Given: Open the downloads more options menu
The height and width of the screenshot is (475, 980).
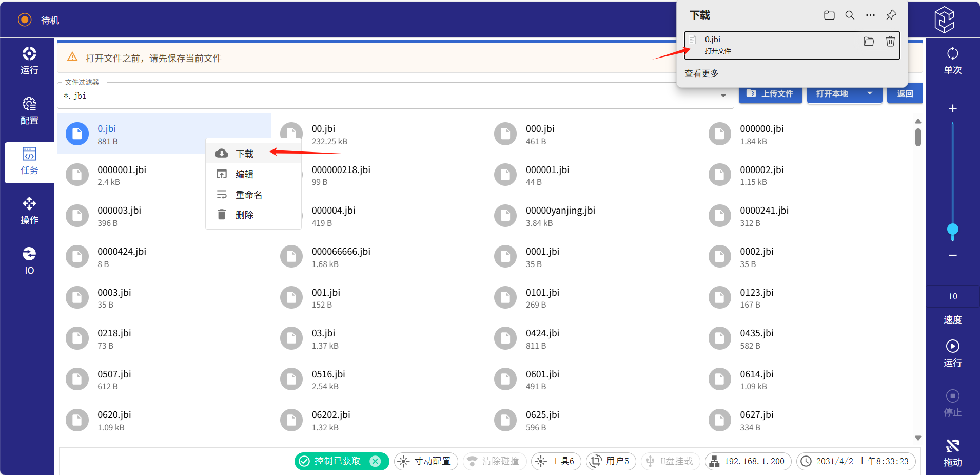Looking at the screenshot, I should tap(870, 15).
